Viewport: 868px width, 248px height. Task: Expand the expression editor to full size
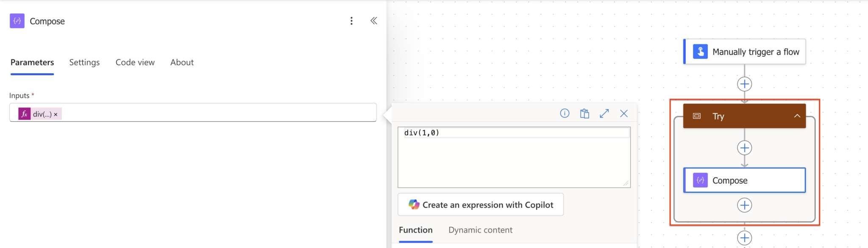pyautogui.click(x=604, y=113)
